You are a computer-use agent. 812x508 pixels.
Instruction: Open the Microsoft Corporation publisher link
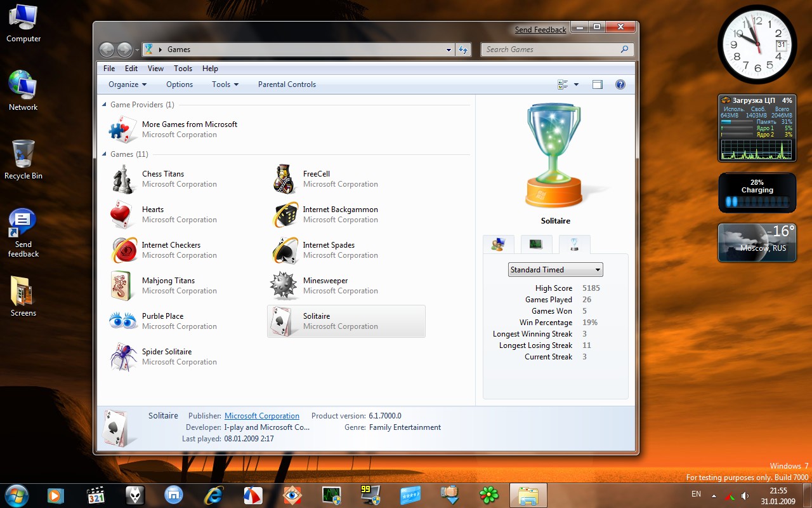(x=262, y=416)
